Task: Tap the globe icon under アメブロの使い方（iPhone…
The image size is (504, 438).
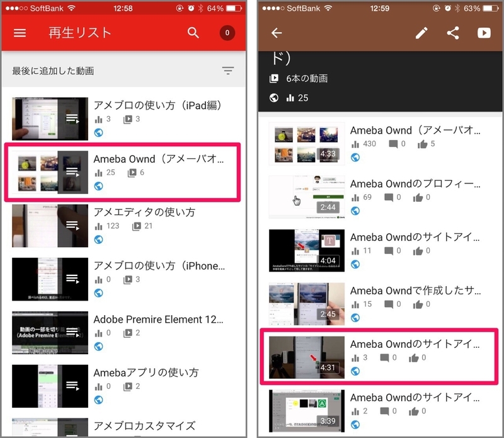Action: [99, 292]
